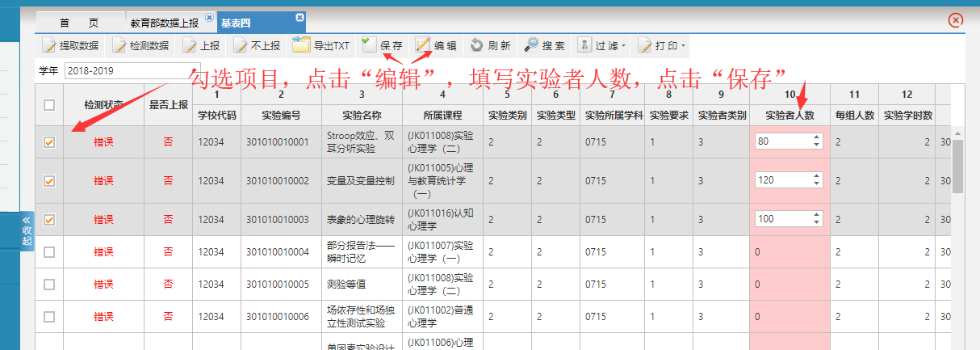This screenshot has width=980, height=350.
Task: Collapse the sidebar with 收起 button
Action: pos(27,230)
